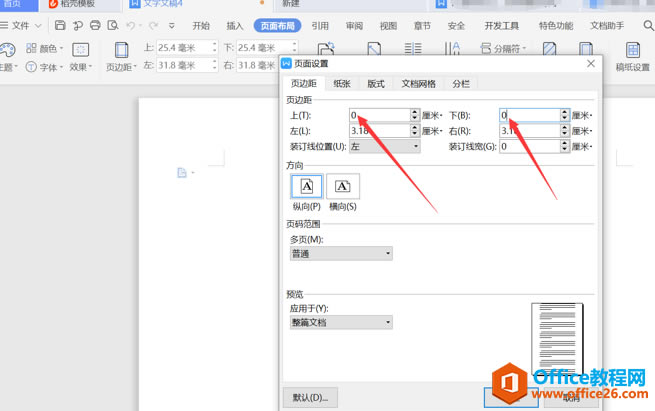The height and width of the screenshot is (411, 655).
Task: Click the top margin 上(T) input field
Action: coord(379,115)
